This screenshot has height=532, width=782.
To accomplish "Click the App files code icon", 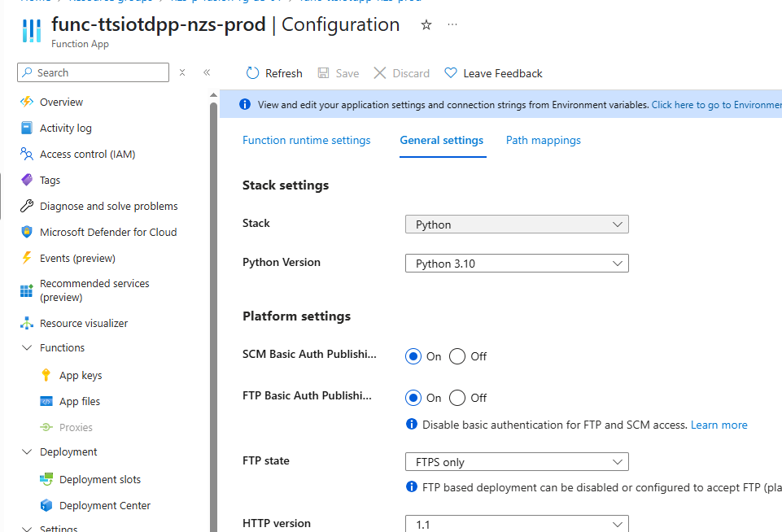I will pyautogui.click(x=46, y=401).
